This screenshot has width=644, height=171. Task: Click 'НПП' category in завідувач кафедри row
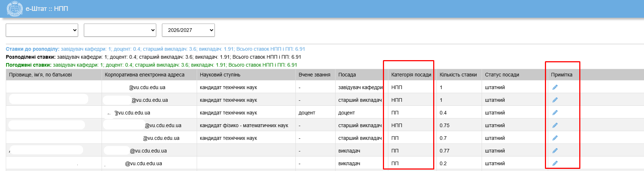(x=397, y=87)
